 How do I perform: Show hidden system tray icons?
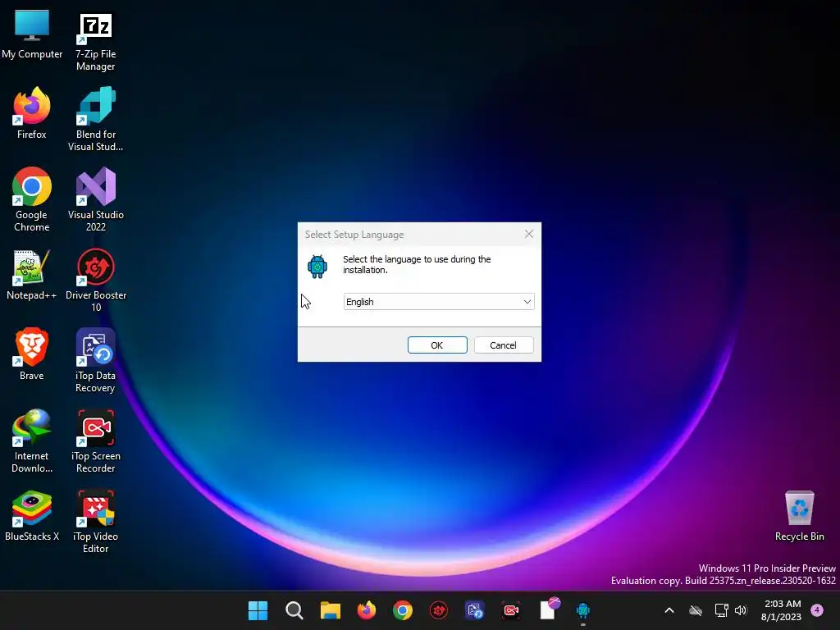(x=669, y=610)
